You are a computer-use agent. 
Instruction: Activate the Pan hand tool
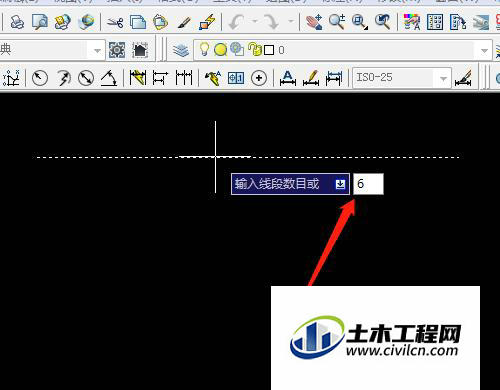pyautogui.click(x=314, y=22)
